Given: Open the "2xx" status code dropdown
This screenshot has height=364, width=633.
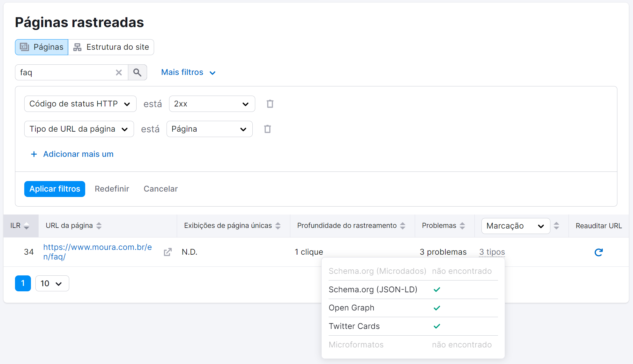Looking at the screenshot, I should (212, 104).
